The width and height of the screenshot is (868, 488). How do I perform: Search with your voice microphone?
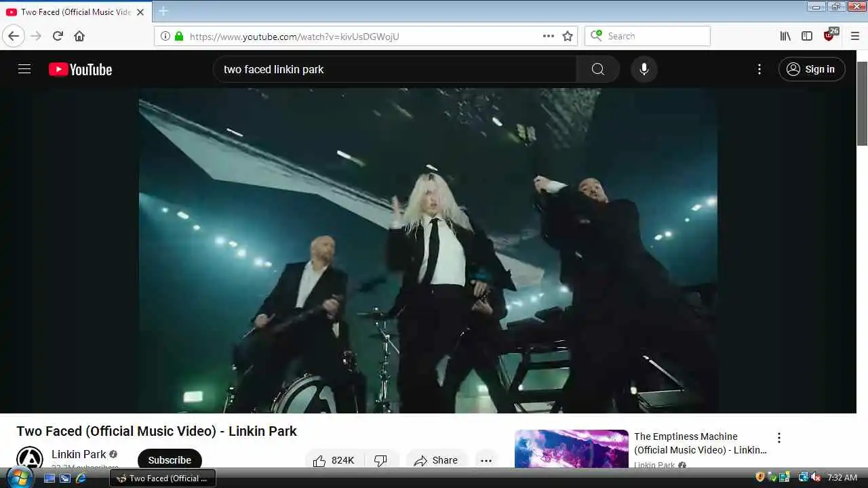pyautogui.click(x=644, y=69)
